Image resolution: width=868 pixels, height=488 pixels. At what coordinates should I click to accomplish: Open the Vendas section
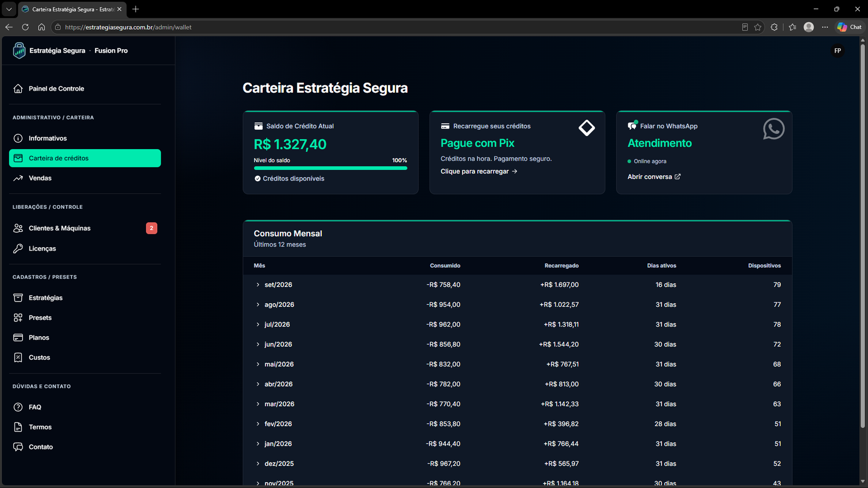click(85, 178)
